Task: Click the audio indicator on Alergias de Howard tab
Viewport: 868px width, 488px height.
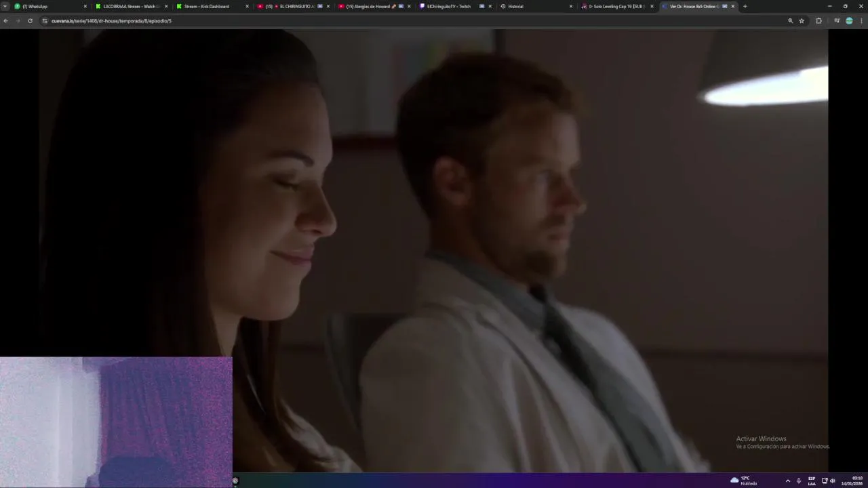Action: [x=401, y=6]
